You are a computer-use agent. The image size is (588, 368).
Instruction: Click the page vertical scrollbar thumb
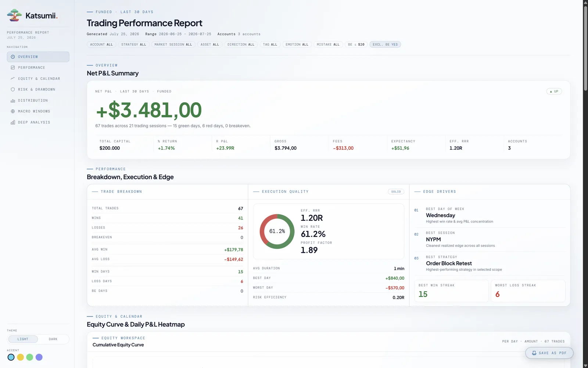point(585,48)
